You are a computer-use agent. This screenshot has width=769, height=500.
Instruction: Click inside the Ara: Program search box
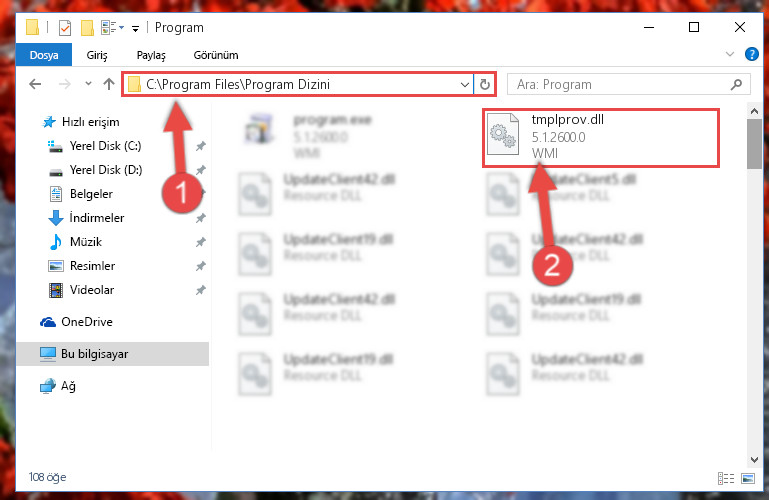click(x=618, y=84)
